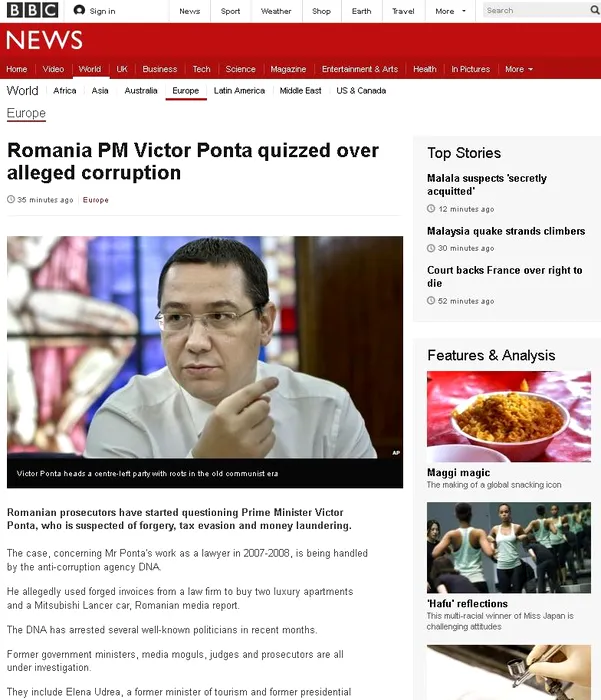Open the Weather menu item
Screen dimensions: 601x700
(x=276, y=11)
